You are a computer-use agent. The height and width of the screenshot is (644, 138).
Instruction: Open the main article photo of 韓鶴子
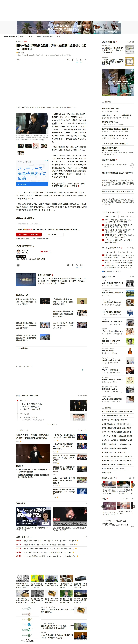[32, 123]
